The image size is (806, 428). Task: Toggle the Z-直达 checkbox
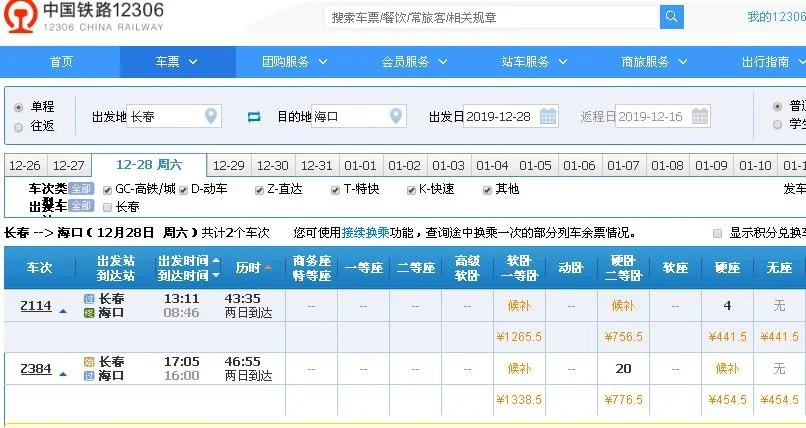click(259, 191)
